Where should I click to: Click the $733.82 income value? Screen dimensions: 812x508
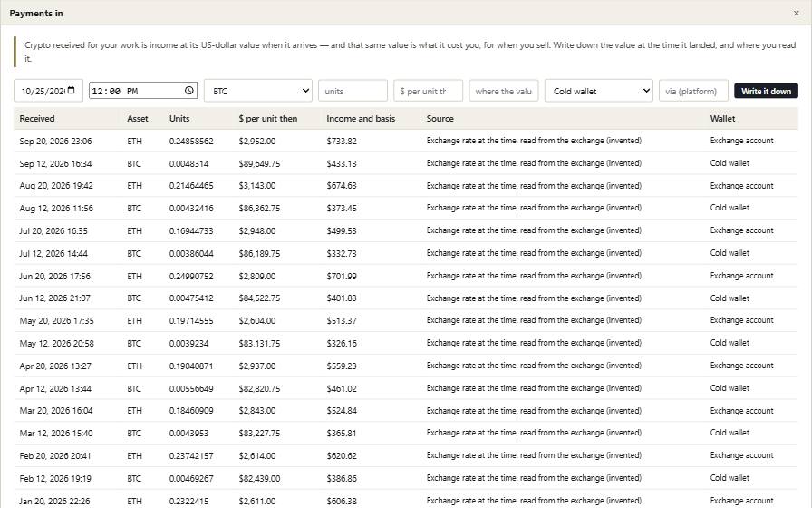pyautogui.click(x=342, y=141)
